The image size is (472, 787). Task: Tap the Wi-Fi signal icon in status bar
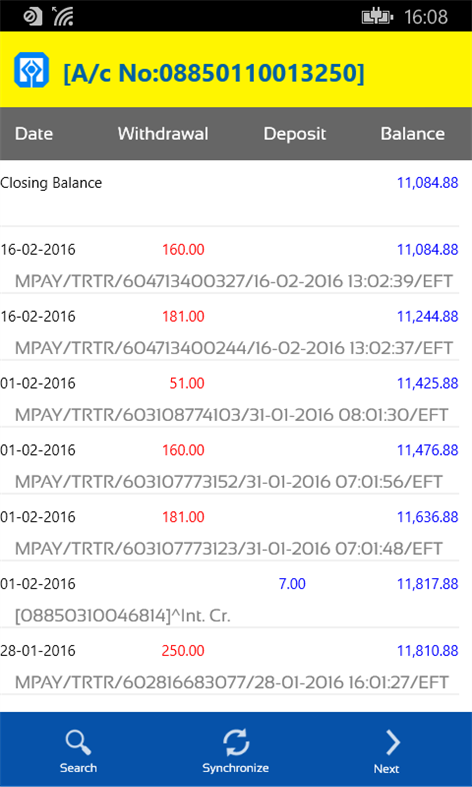pyautogui.click(x=63, y=16)
